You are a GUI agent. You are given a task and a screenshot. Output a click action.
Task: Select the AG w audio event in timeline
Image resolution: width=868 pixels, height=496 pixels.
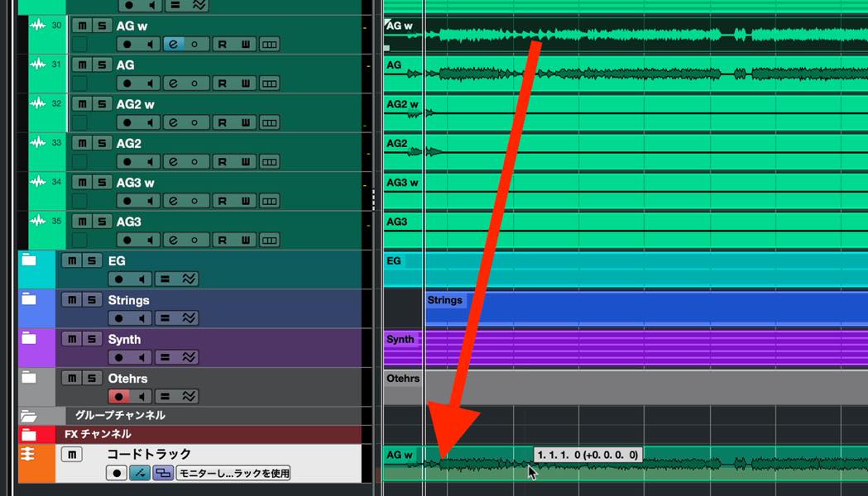626,35
